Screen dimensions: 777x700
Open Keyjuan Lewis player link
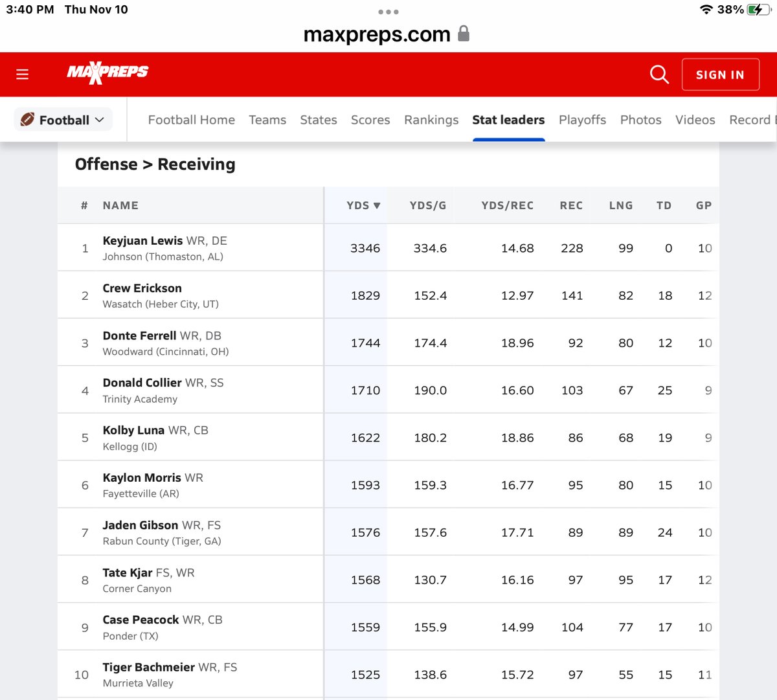142,240
